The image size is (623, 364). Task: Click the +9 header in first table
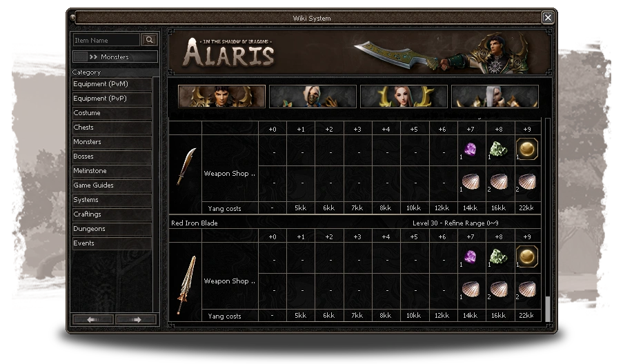[527, 129]
